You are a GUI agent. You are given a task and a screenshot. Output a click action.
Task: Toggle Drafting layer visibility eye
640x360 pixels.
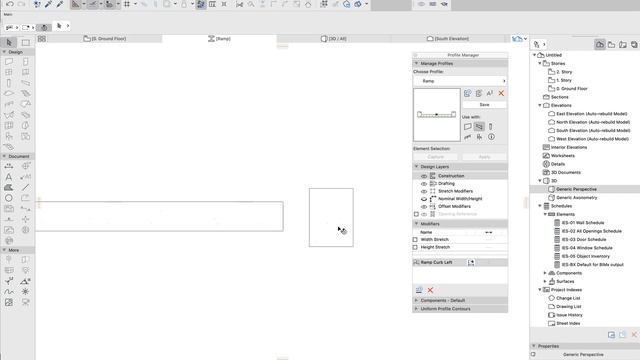click(x=424, y=184)
